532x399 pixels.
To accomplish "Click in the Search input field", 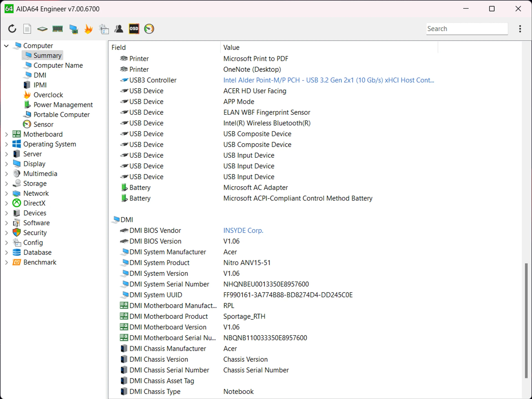I will pyautogui.click(x=467, y=29).
